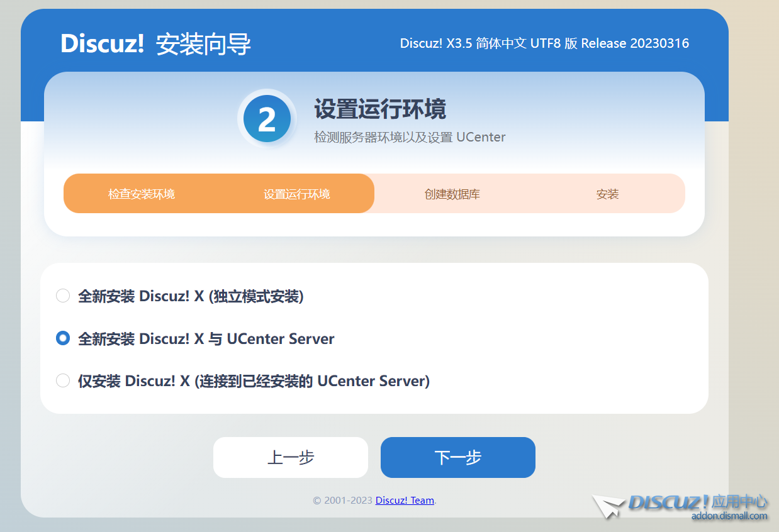Click the DISCUZ! 应用中心 logo

tap(695, 503)
